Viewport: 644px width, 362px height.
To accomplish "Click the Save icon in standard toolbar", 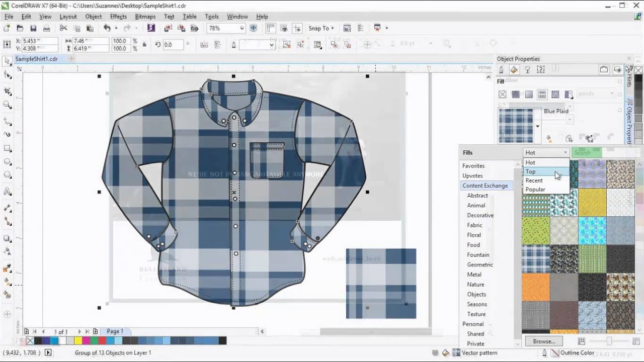I will coord(33,29).
